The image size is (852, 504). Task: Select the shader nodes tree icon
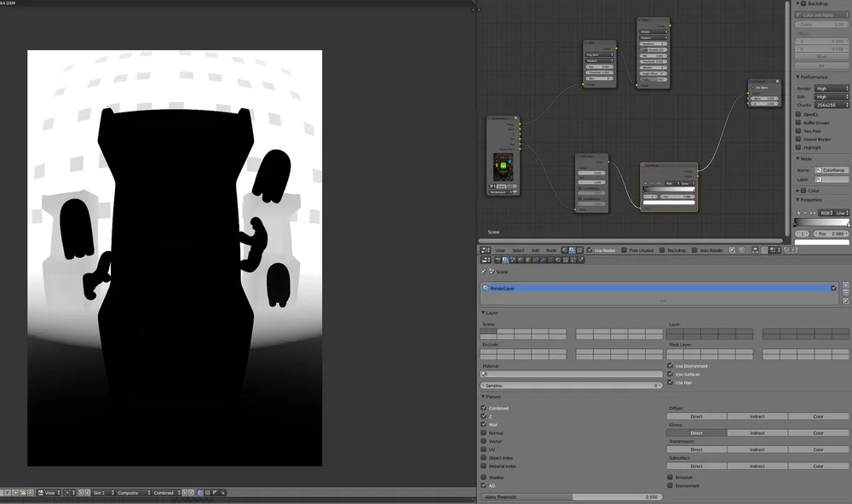[565, 250]
